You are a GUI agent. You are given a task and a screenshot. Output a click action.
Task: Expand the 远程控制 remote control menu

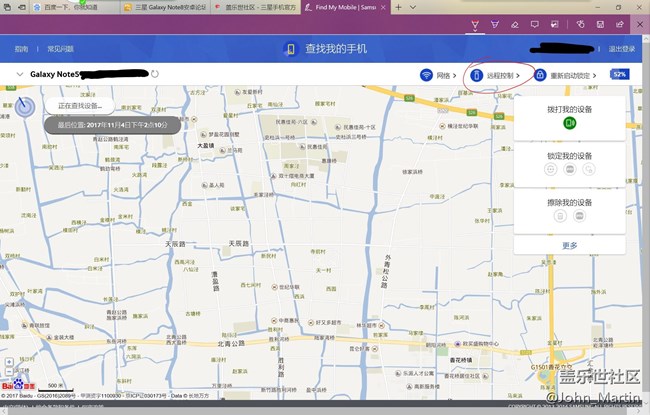pos(503,75)
